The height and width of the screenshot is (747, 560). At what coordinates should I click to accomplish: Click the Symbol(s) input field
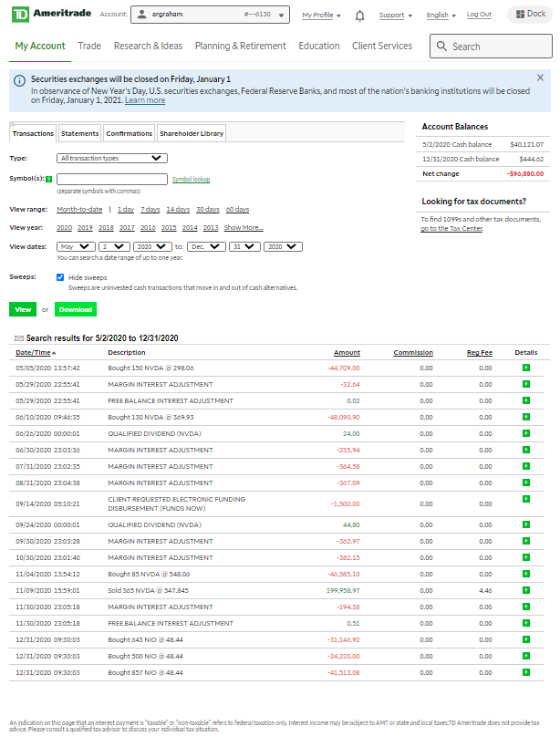(x=112, y=180)
